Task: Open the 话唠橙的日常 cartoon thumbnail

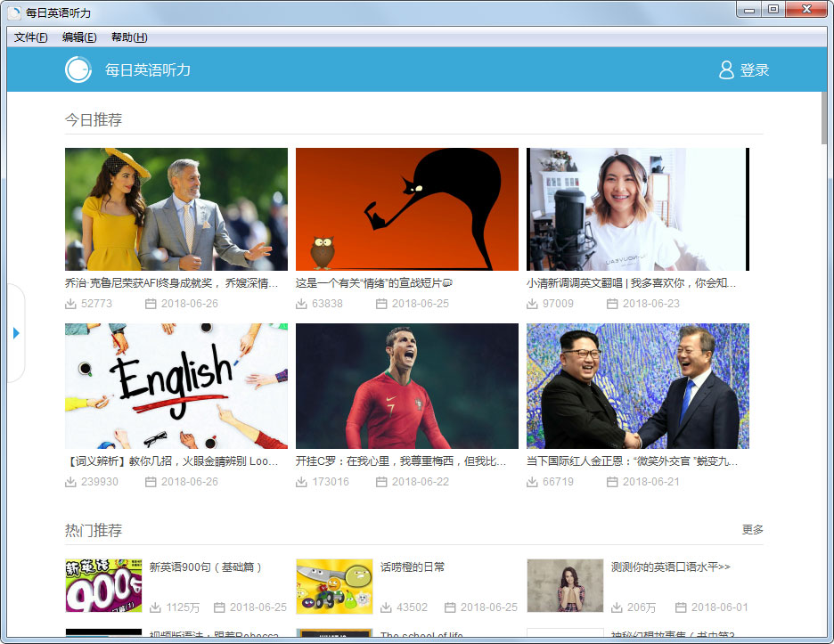Action: 334,587
